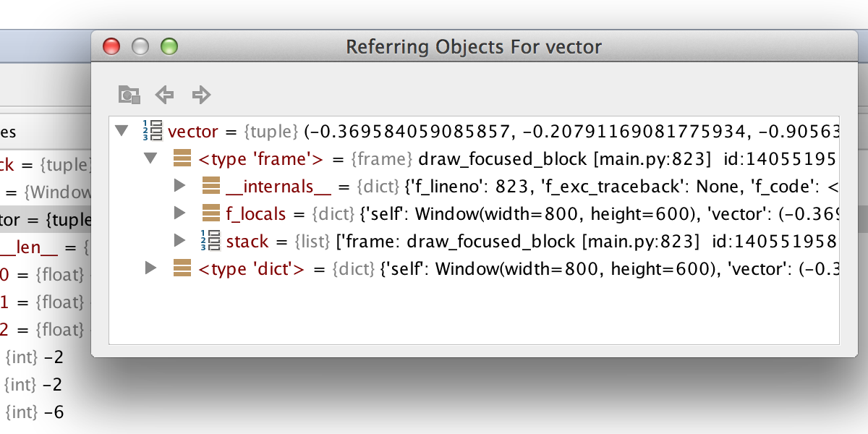The image size is (868, 434).
Task: Expand the __internals__ node
Action: 181,187
